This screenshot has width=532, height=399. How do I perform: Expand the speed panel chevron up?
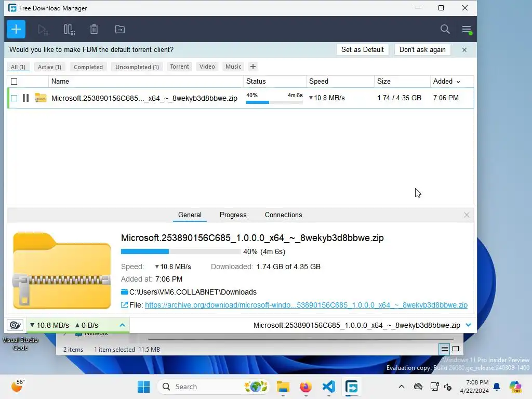(123, 325)
